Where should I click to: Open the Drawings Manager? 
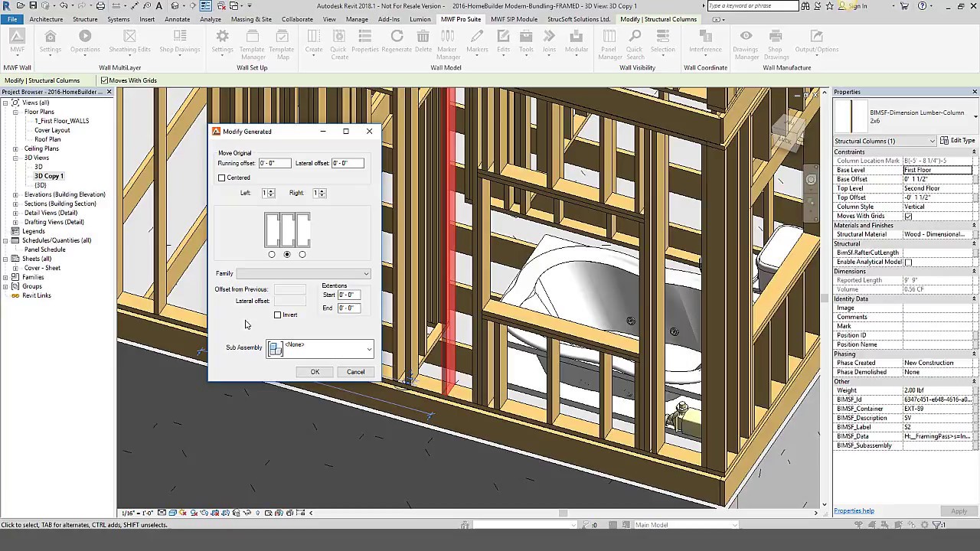(746, 44)
